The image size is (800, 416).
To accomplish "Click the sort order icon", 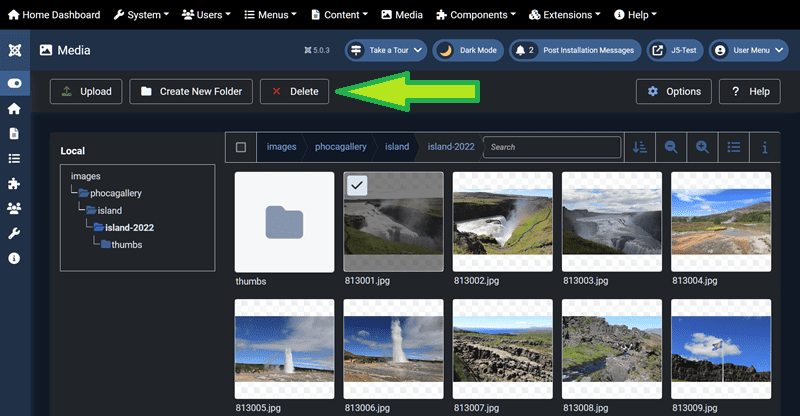I will point(640,147).
